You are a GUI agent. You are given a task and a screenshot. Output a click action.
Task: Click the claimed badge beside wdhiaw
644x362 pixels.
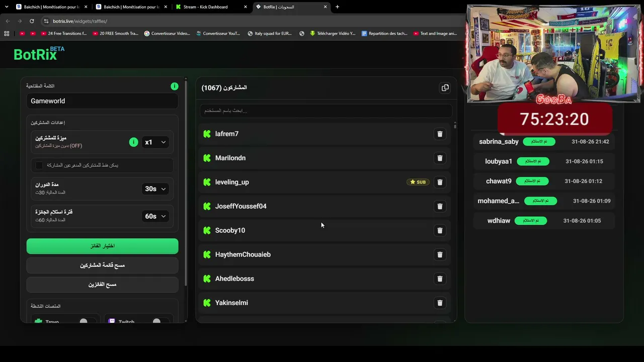pos(531,221)
